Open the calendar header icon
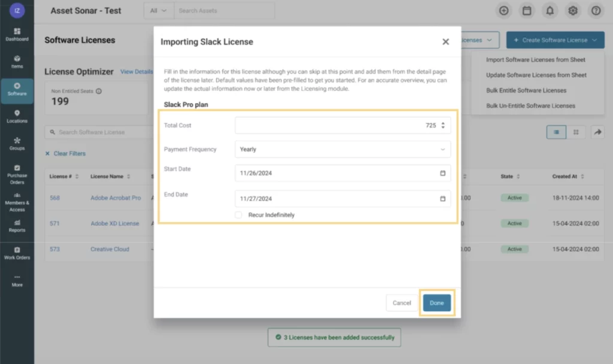This screenshot has width=613, height=364. (x=527, y=11)
